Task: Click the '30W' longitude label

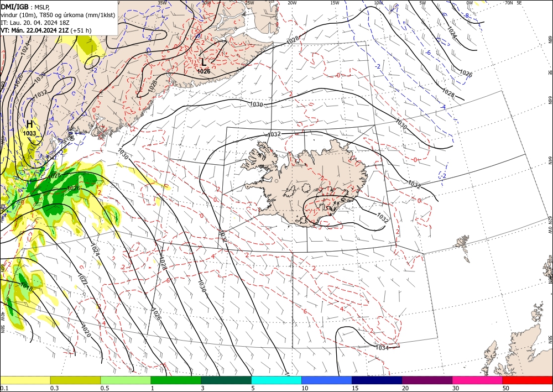Action: pos(206,3)
